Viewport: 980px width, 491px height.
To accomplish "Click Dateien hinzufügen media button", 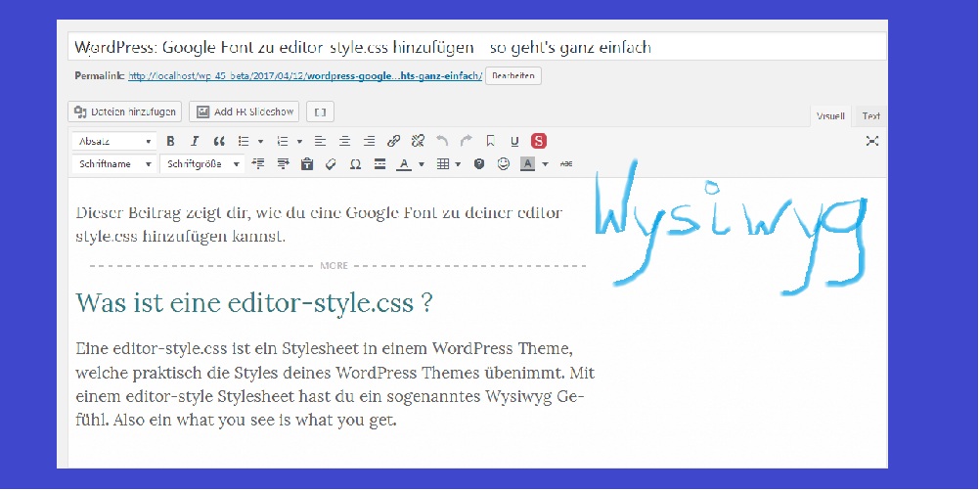I will (x=125, y=112).
